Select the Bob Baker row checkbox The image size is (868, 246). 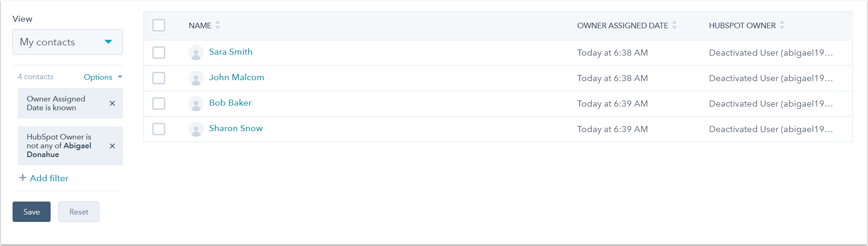pyautogui.click(x=159, y=104)
